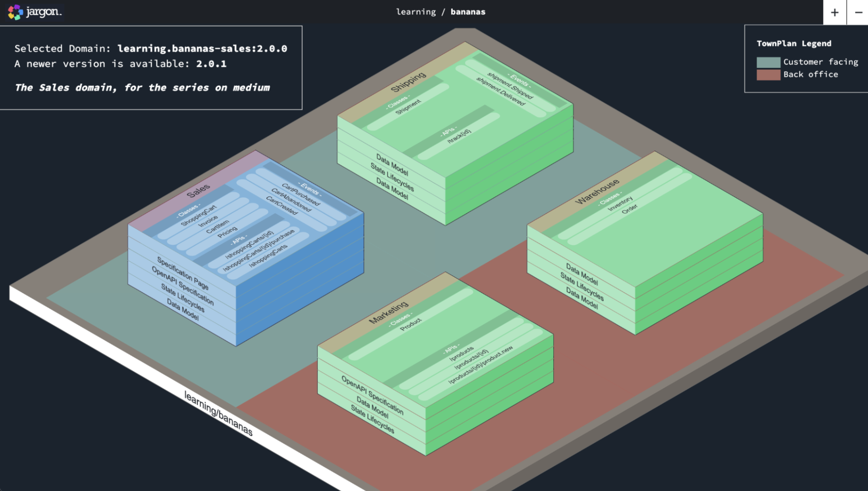Select the Sales domain block title
Image resolution: width=868 pixels, height=491 pixels.
pos(198,191)
